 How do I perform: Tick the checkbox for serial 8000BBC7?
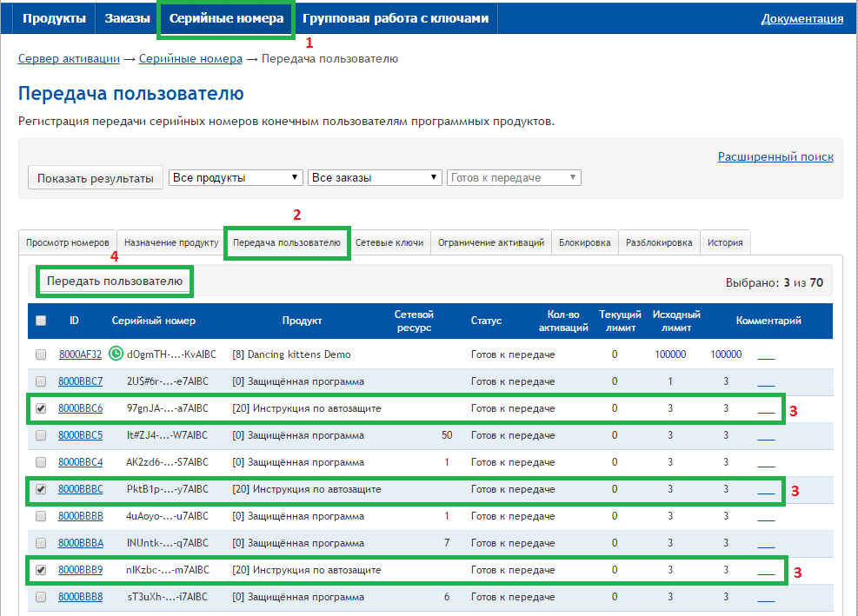41,381
